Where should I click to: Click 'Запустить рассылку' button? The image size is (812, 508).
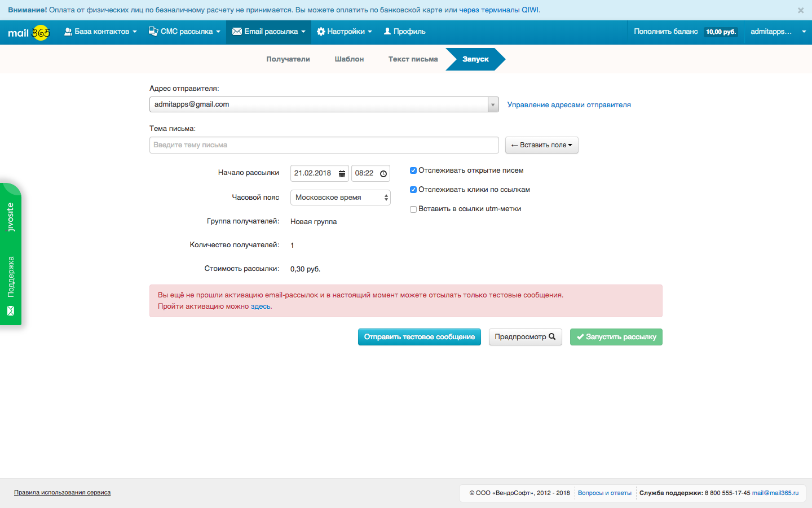pos(616,337)
